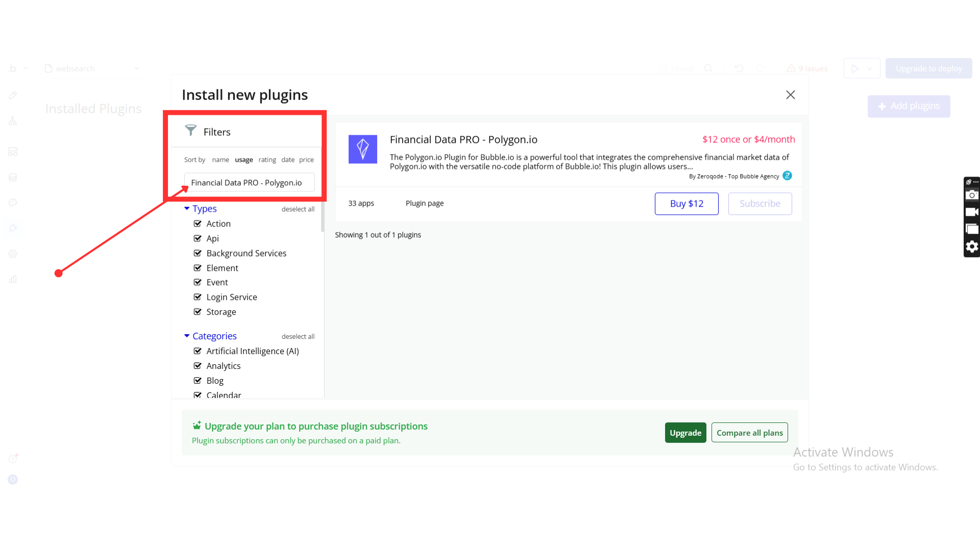Sort plugins by price

306,160
